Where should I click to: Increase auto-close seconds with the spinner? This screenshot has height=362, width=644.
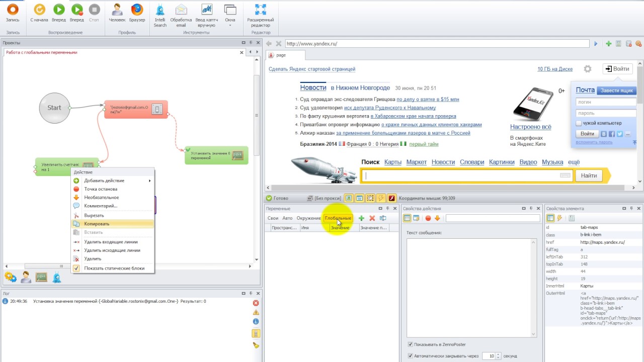coord(498,354)
